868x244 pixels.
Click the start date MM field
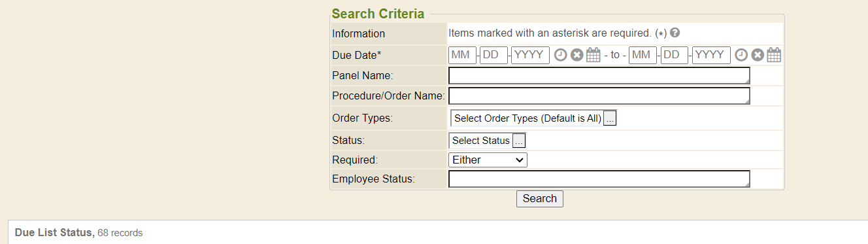coord(463,55)
